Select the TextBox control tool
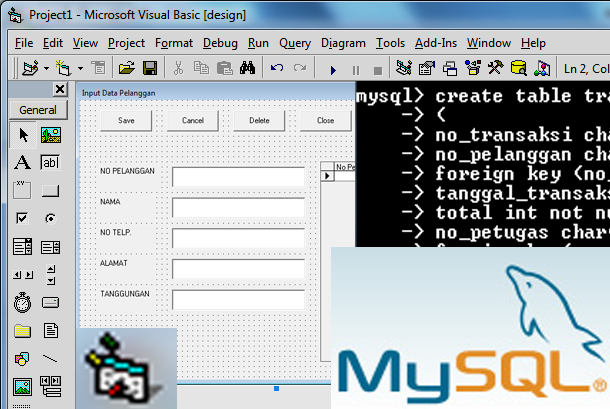610x409 pixels. (51, 163)
